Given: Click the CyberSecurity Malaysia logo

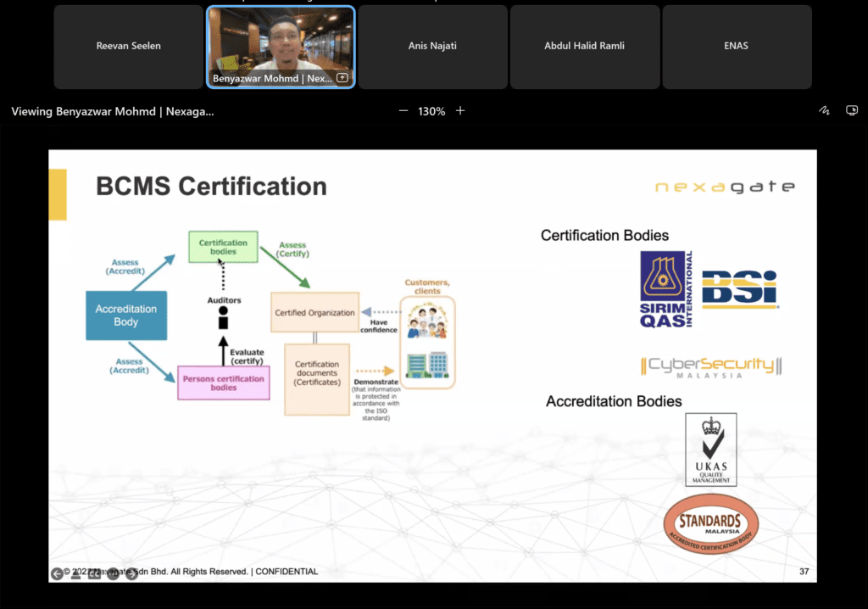Looking at the screenshot, I should [x=710, y=366].
